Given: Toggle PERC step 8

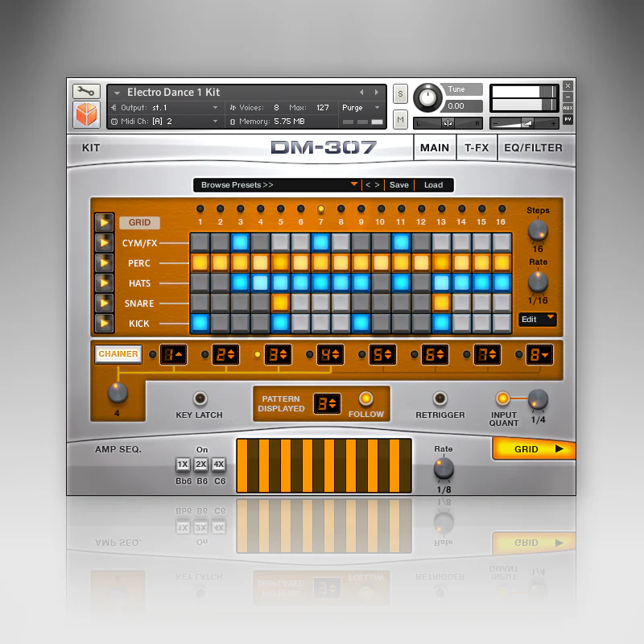Looking at the screenshot, I should pyautogui.click(x=341, y=263).
